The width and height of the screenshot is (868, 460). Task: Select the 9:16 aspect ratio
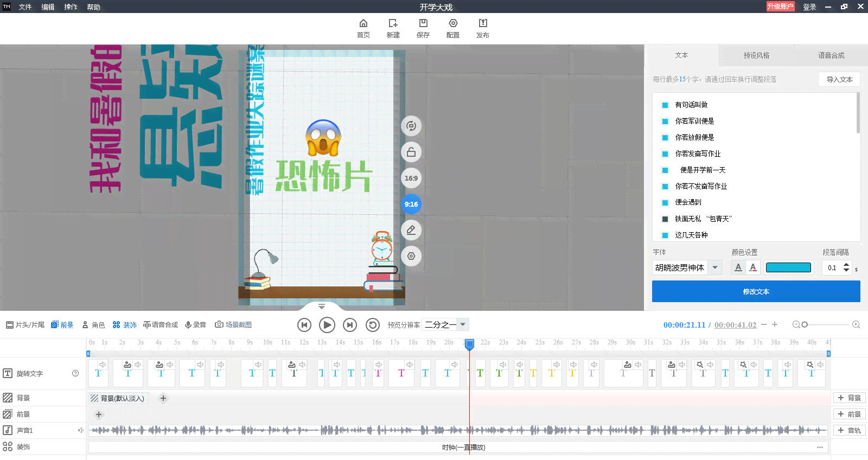point(411,204)
